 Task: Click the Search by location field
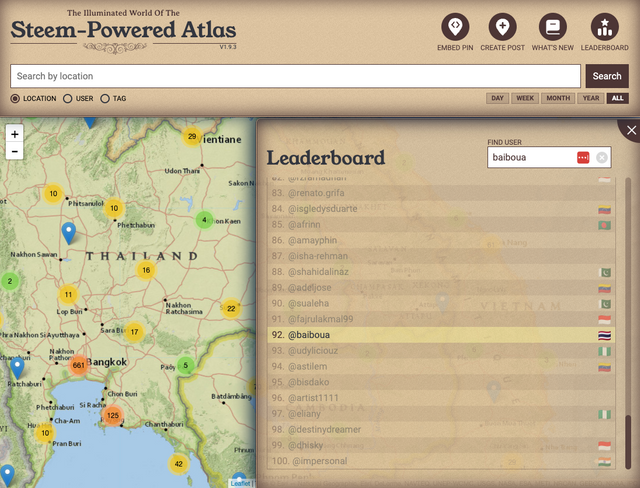[296, 76]
